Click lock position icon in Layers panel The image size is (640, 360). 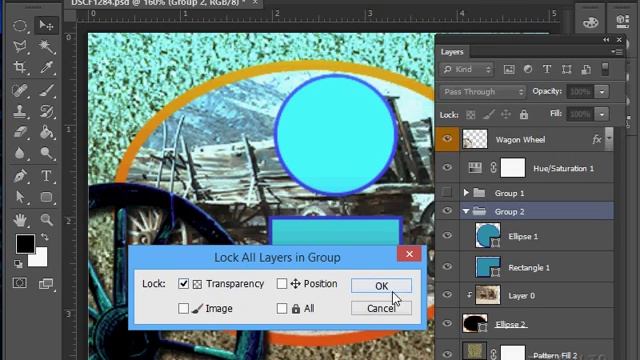(x=506, y=115)
